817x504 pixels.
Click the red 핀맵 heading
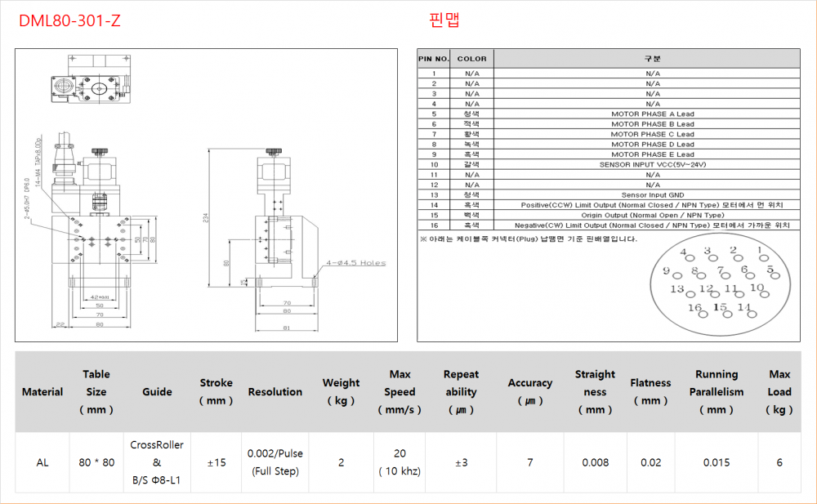pyautogui.click(x=444, y=20)
